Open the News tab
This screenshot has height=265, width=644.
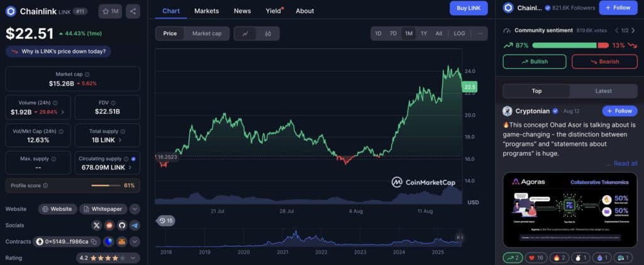tap(242, 11)
